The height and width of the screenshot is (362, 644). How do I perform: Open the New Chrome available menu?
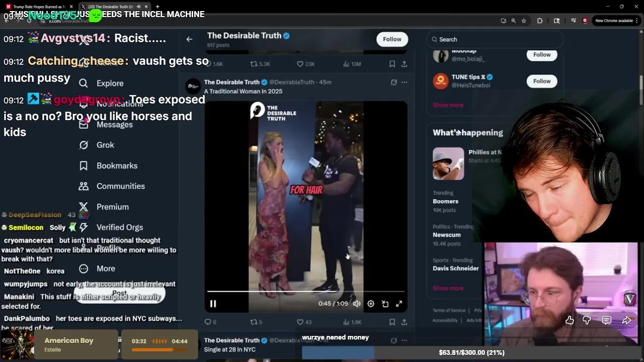[617, 21]
